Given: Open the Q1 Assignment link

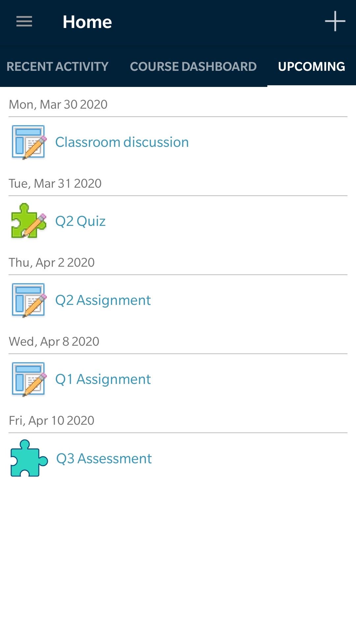Looking at the screenshot, I should [x=103, y=379].
